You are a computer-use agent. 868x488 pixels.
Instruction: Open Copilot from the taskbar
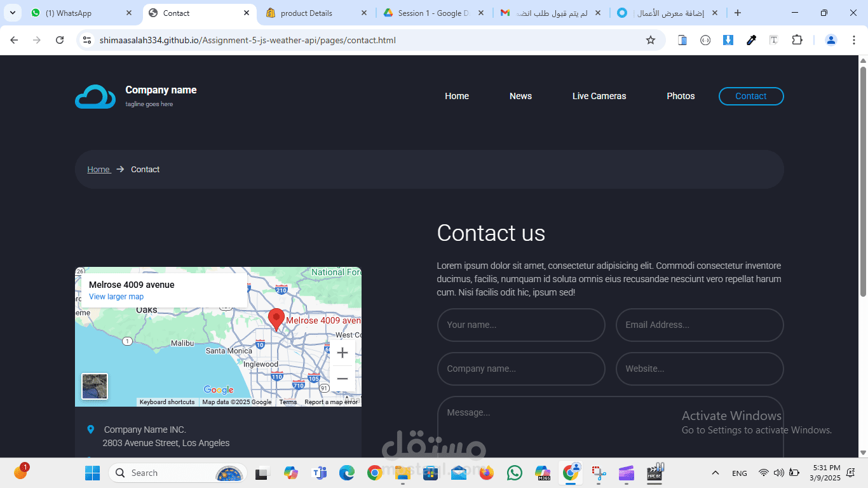click(291, 473)
